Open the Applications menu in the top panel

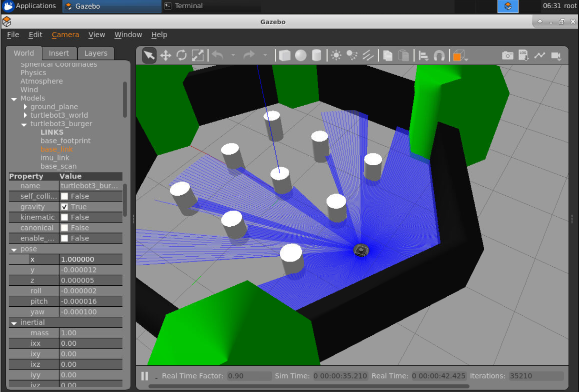(30, 6)
